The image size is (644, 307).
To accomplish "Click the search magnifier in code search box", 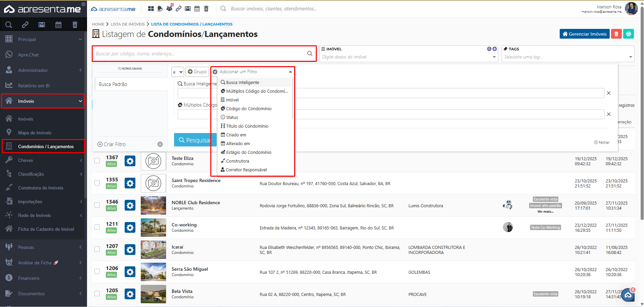I will [x=309, y=54].
